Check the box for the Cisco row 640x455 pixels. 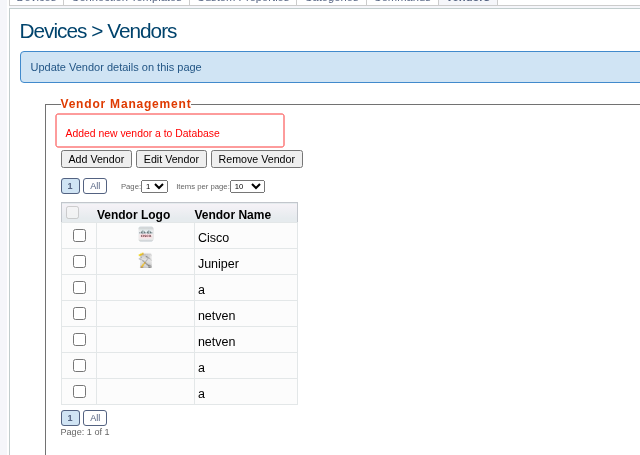pos(79,235)
